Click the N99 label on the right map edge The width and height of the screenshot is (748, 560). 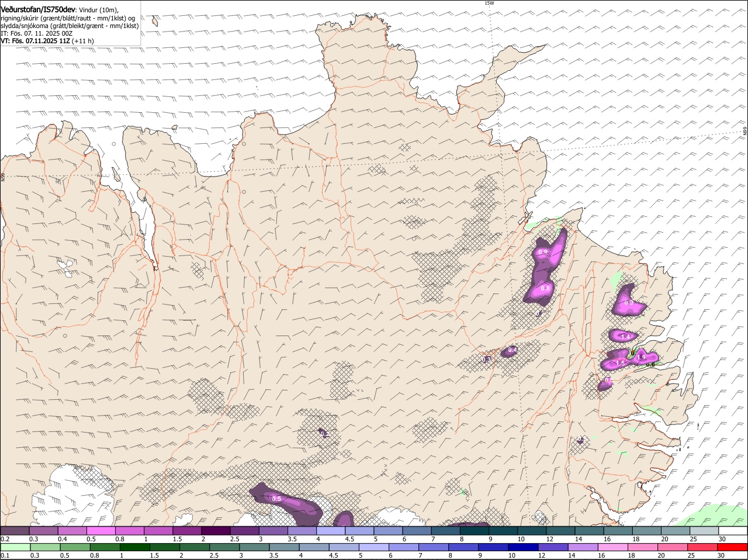(x=745, y=132)
